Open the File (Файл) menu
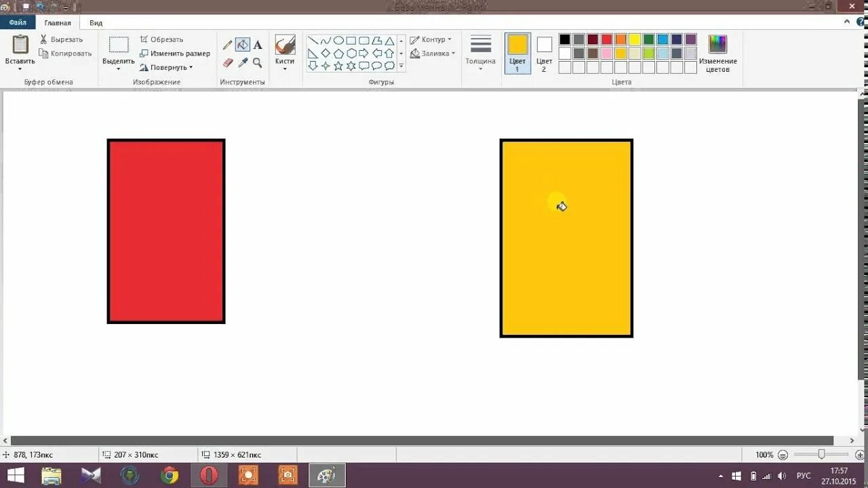Screen dimensions: 868x488 click(18, 22)
